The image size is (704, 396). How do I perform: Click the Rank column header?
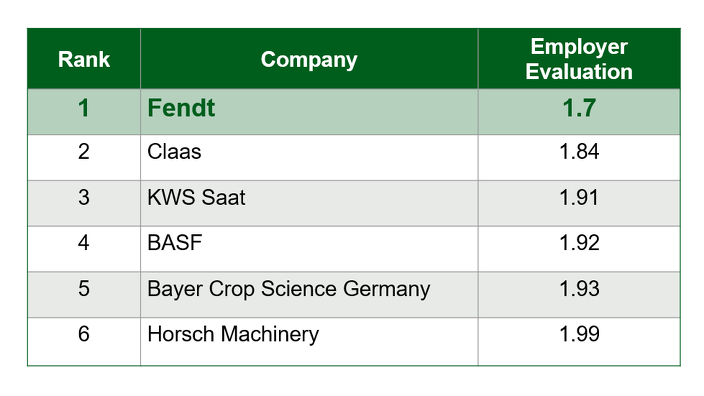tap(84, 59)
